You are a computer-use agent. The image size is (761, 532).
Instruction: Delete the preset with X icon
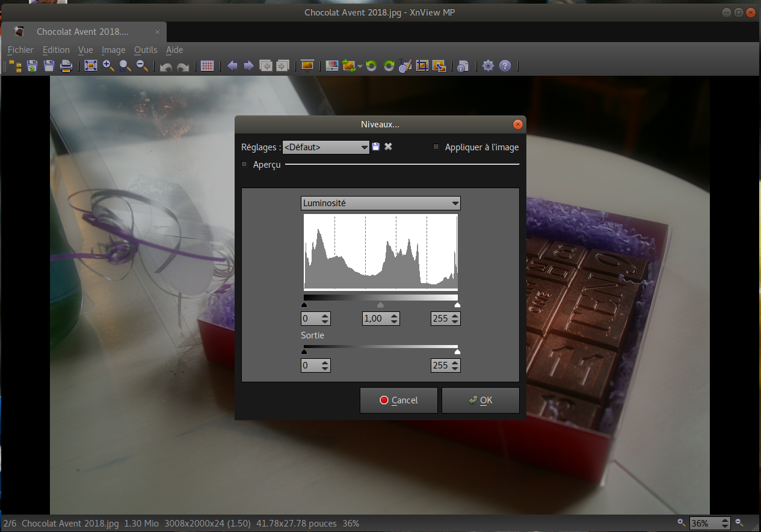click(389, 147)
